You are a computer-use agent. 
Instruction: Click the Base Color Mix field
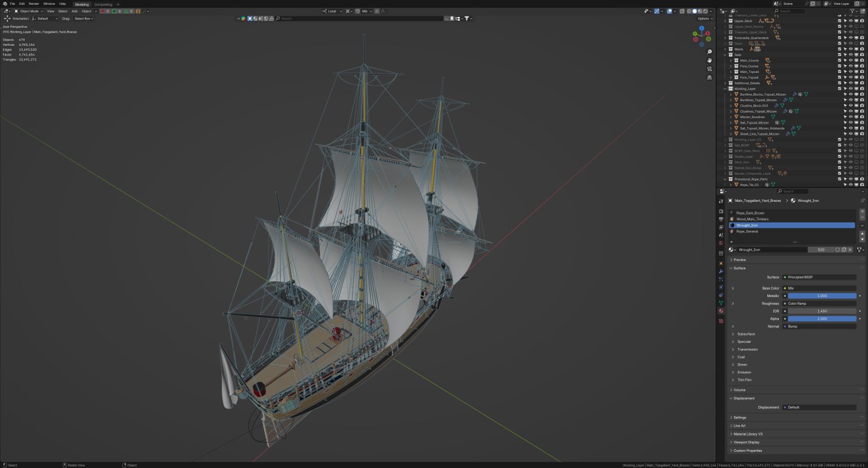pos(819,289)
